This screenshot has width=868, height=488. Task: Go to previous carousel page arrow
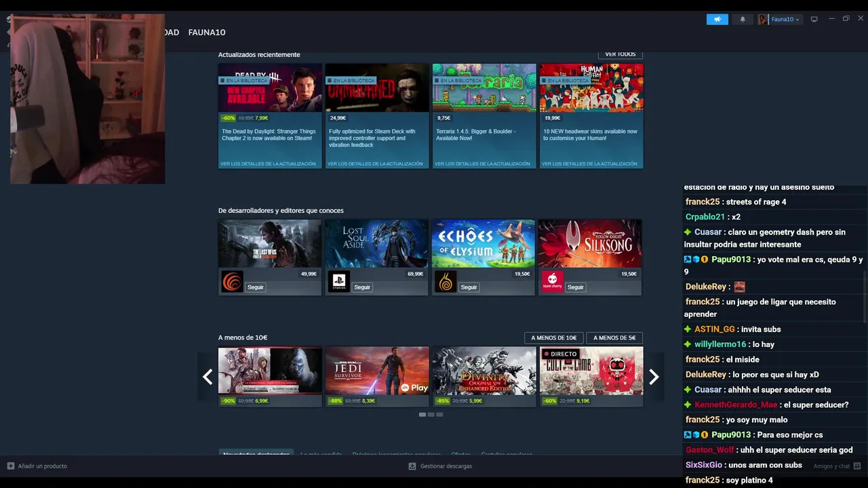point(208,377)
